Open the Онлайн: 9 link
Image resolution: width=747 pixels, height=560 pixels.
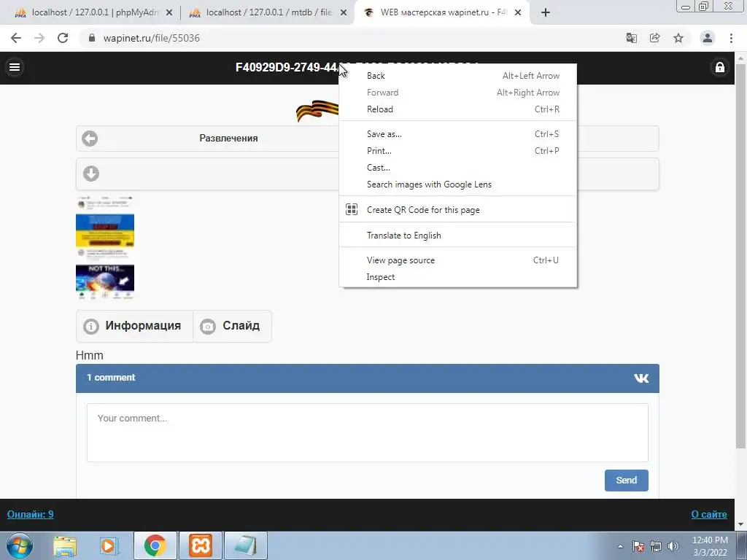30,514
